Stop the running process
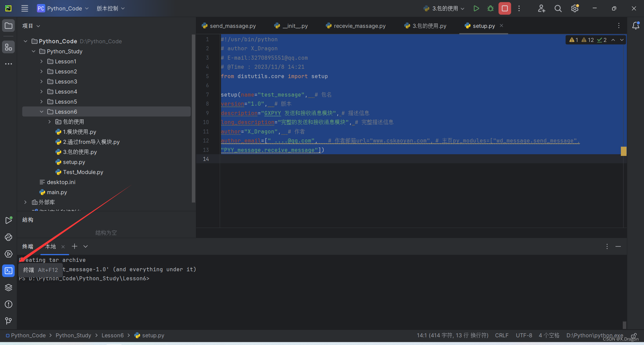 pos(505,8)
